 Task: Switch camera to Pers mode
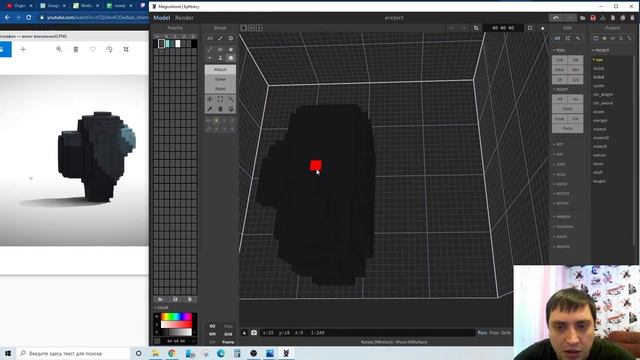(482, 333)
